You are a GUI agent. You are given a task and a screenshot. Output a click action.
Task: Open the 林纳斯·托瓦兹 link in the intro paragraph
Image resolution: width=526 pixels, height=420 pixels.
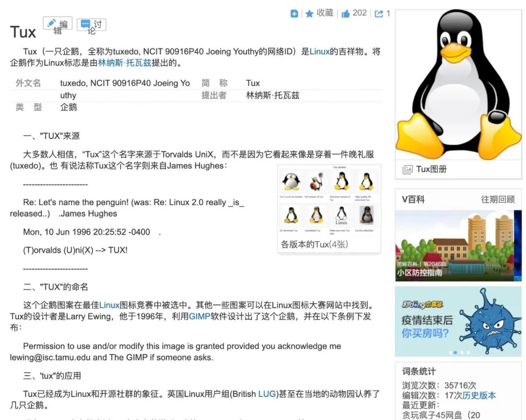[x=125, y=63]
